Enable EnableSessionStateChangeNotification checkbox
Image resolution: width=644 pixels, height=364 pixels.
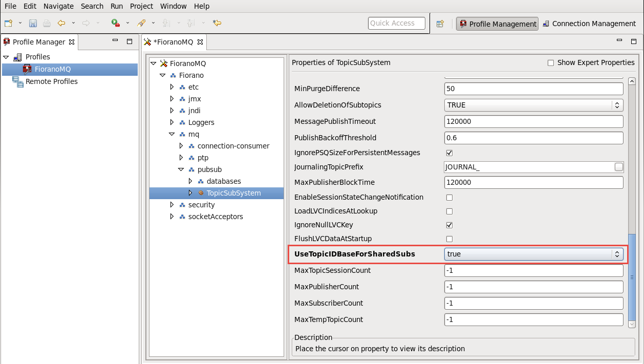tap(449, 197)
